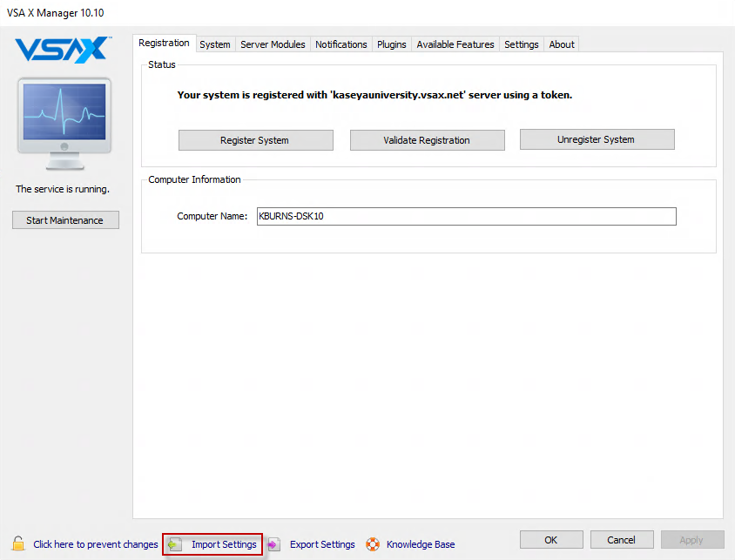Click the Start Maintenance button
This screenshot has height=560, width=735.
65,219
